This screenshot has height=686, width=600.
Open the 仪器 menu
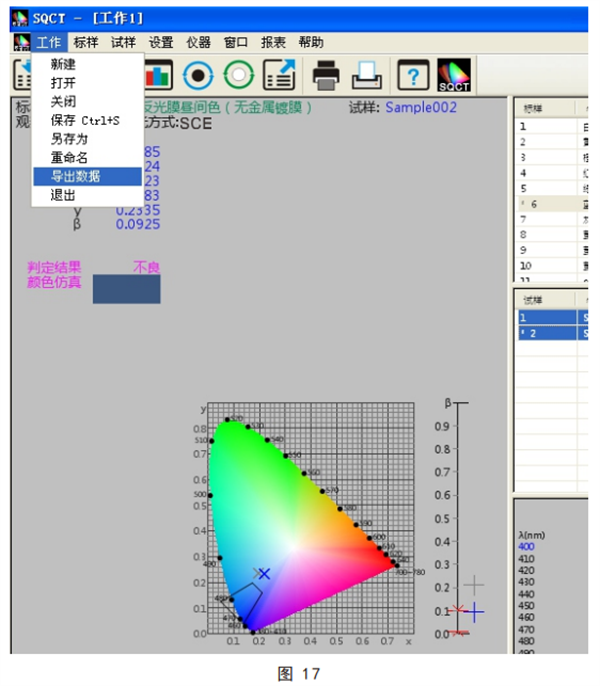(198, 42)
